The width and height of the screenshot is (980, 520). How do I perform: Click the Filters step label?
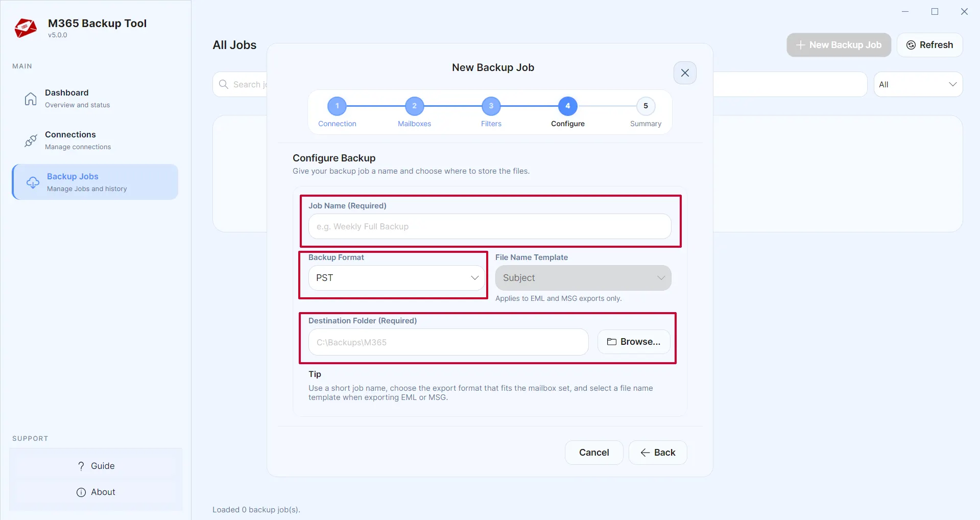pos(491,124)
